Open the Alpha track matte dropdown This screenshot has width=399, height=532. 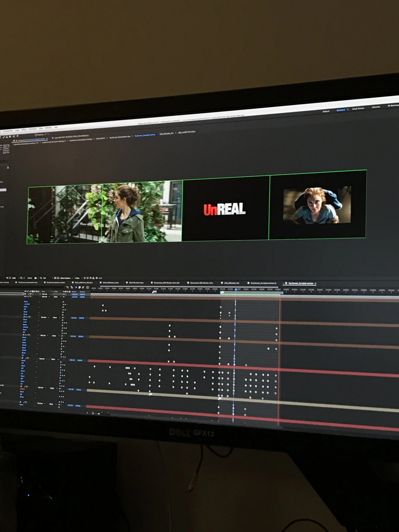[x=53, y=388]
